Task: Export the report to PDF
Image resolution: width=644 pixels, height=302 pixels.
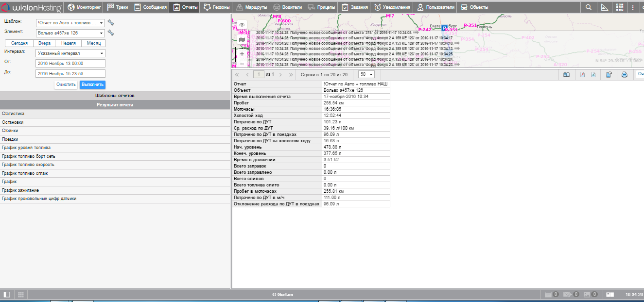Action: (582, 75)
